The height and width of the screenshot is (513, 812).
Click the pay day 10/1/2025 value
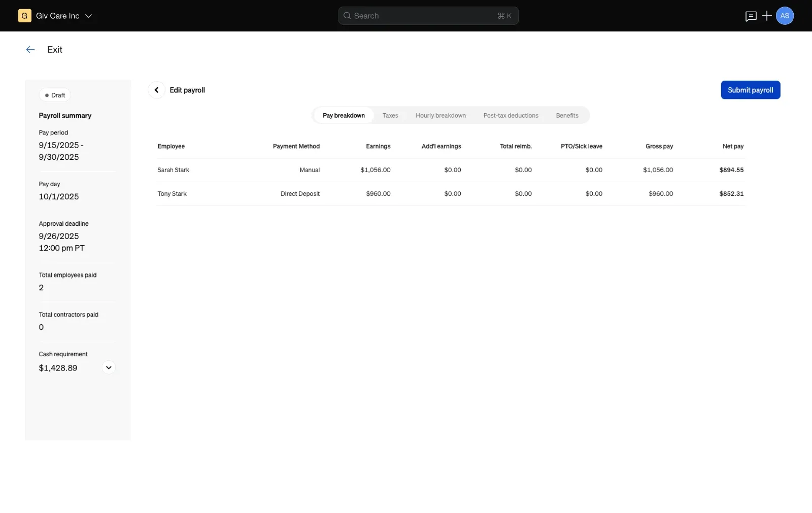coord(59,196)
